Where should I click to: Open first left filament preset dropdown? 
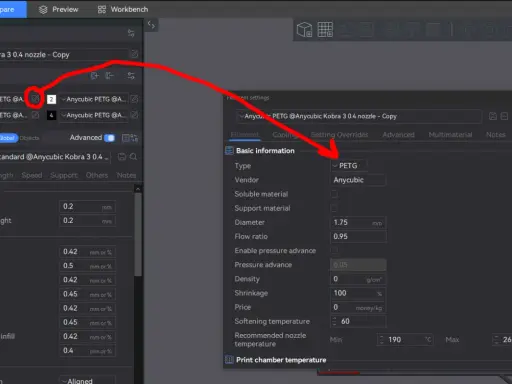coord(14,99)
